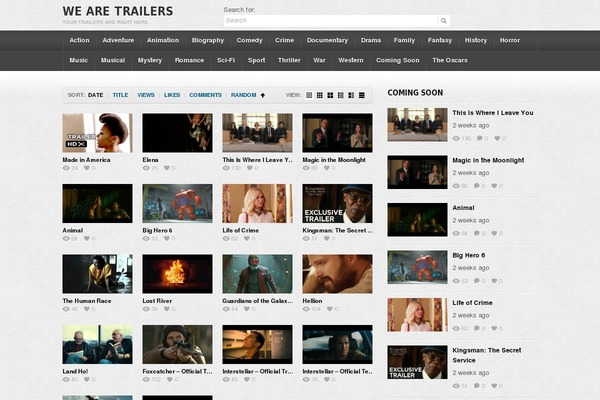Screen dimensions: 600x400
Task: Open 'Guardians of the Galax...' title link
Action: [x=258, y=301]
